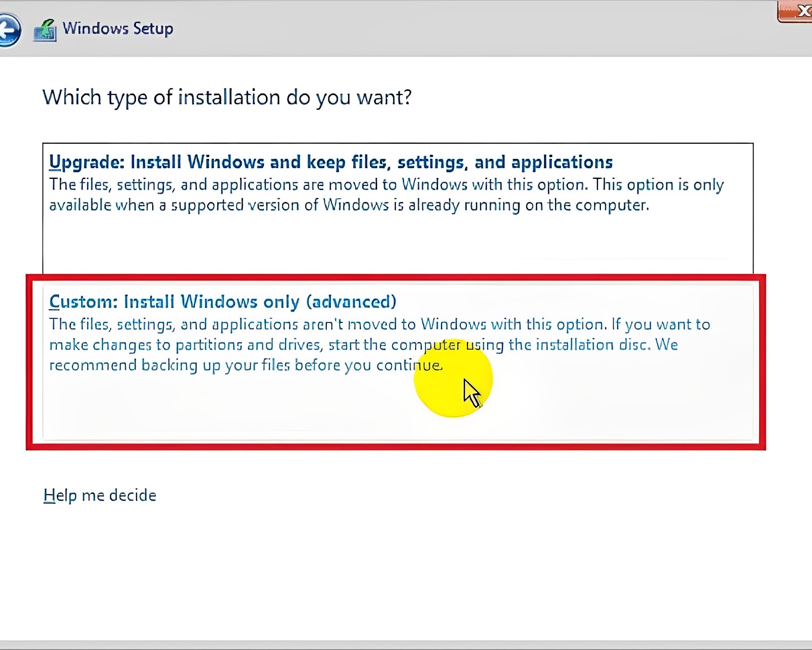812x650 pixels.
Task: Click the 'Which type of installation' heading
Action: point(227,97)
